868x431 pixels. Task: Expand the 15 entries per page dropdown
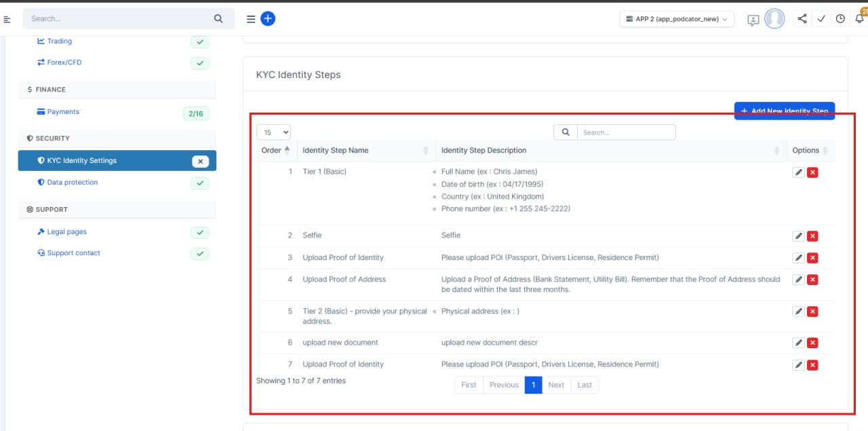tap(273, 132)
